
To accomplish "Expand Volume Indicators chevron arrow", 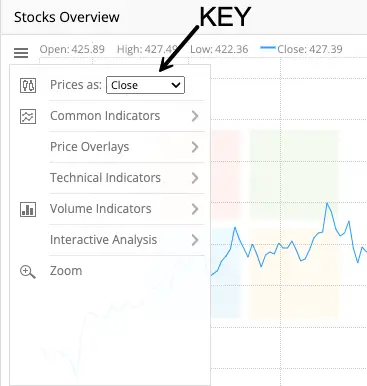I will [x=195, y=209].
